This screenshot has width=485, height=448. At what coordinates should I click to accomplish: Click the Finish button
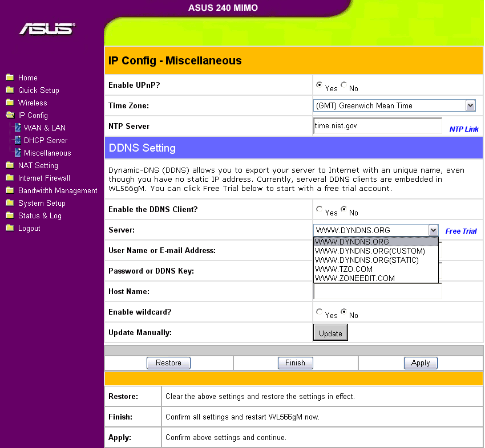295,363
